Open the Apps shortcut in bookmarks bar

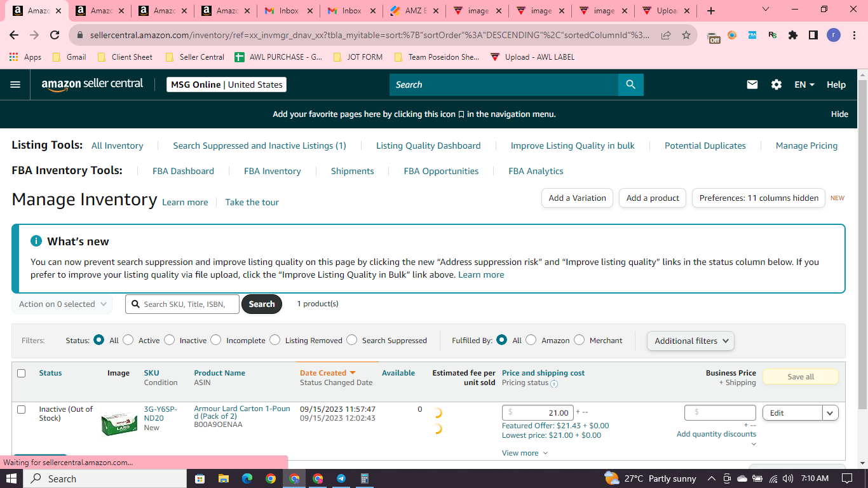pos(25,57)
